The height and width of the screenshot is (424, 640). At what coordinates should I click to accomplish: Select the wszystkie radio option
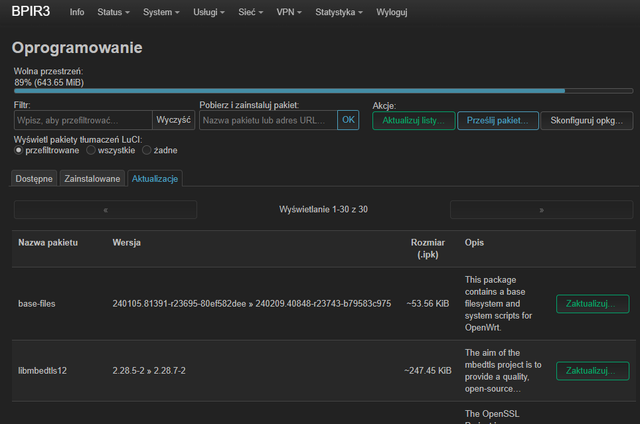coord(91,150)
